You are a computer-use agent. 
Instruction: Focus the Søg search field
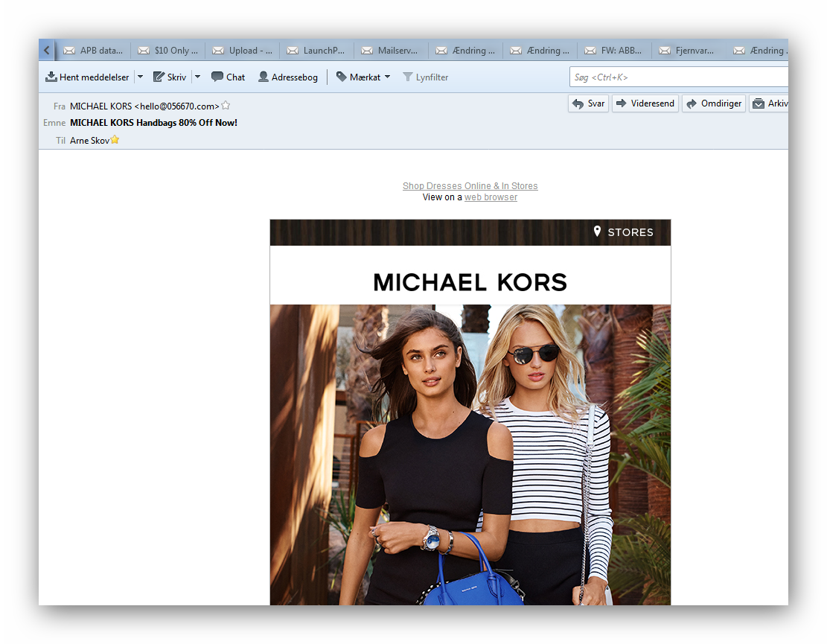pos(679,77)
